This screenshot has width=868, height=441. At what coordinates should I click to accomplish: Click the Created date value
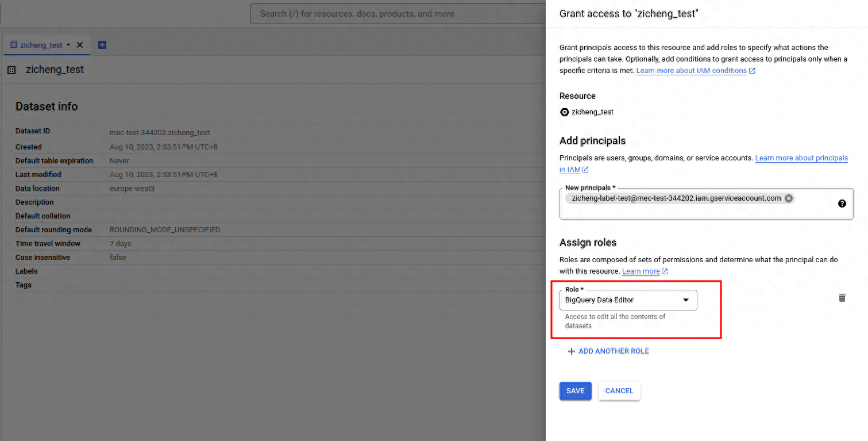click(x=164, y=147)
